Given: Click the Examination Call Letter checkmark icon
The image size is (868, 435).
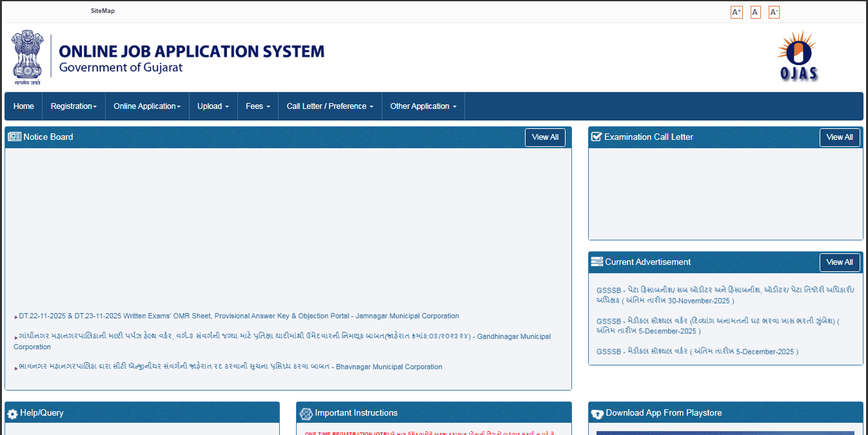Looking at the screenshot, I should [x=597, y=136].
